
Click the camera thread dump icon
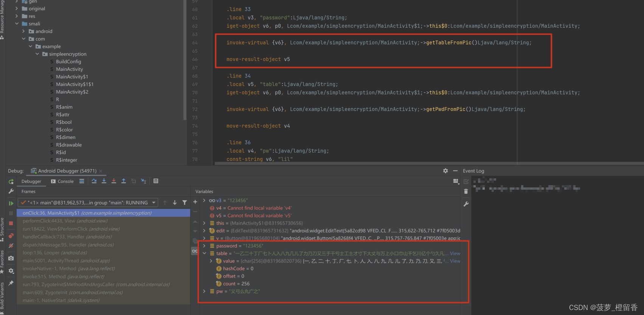[x=11, y=258]
